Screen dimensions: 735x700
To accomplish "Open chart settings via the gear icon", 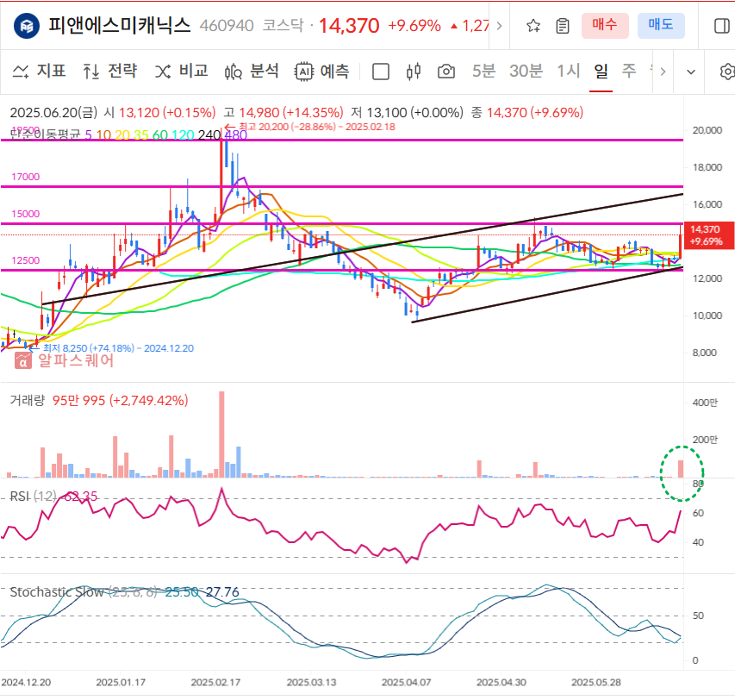I will click(727, 72).
